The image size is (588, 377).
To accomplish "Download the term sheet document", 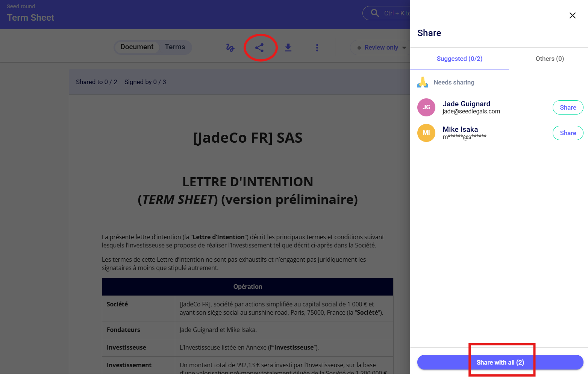I will pyautogui.click(x=288, y=48).
